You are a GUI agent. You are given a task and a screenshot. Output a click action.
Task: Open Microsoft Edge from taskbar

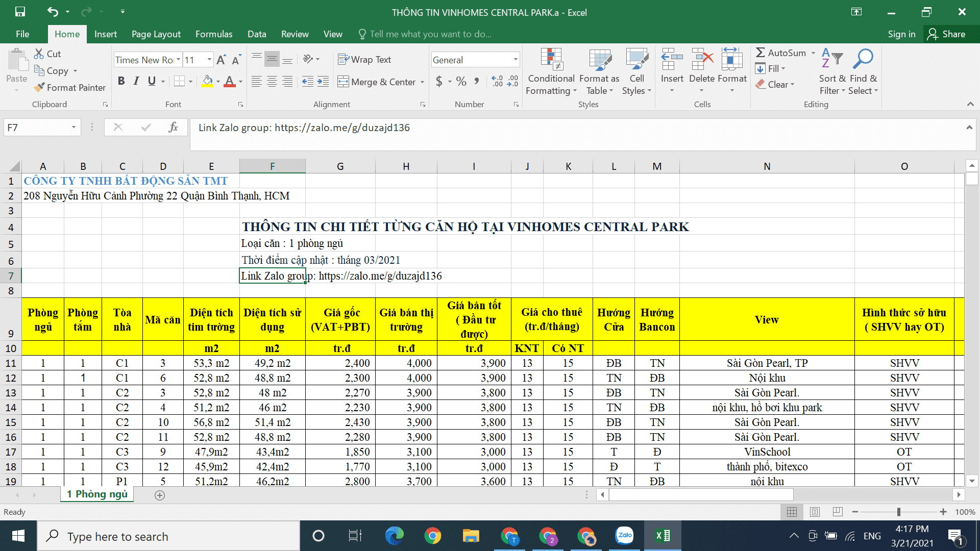395,536
